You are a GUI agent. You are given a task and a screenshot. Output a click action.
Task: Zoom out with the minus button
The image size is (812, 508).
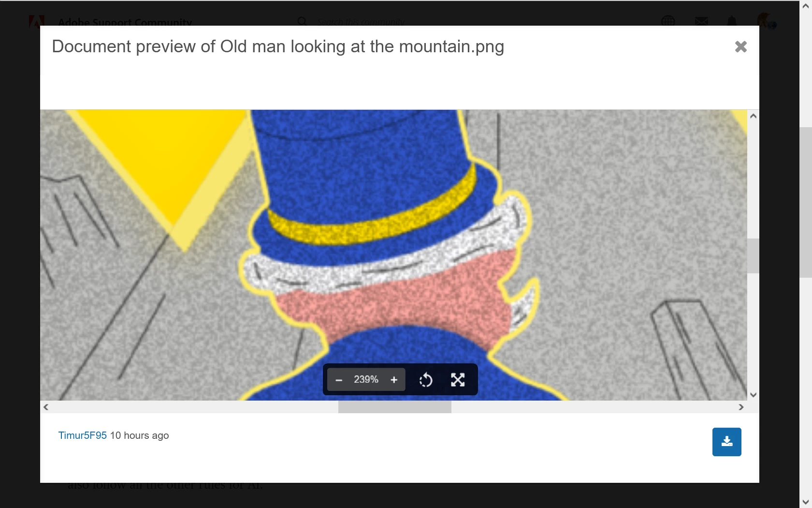[x=339, y=380]
